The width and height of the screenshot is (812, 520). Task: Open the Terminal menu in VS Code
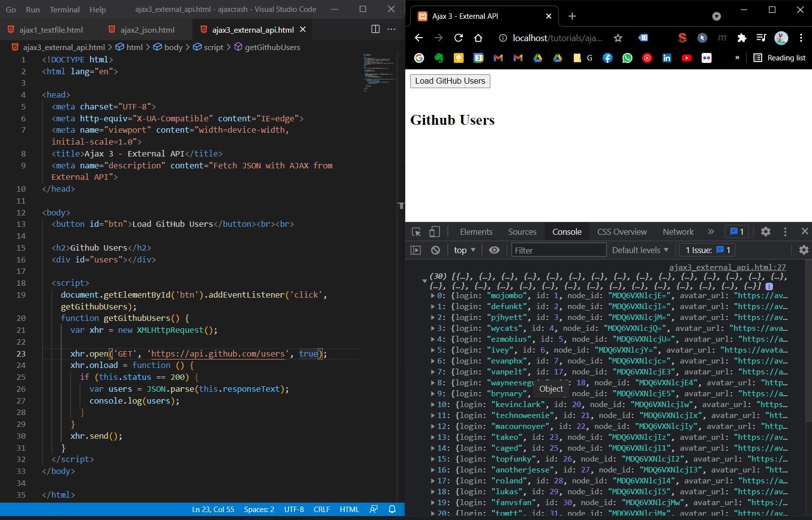64,9
